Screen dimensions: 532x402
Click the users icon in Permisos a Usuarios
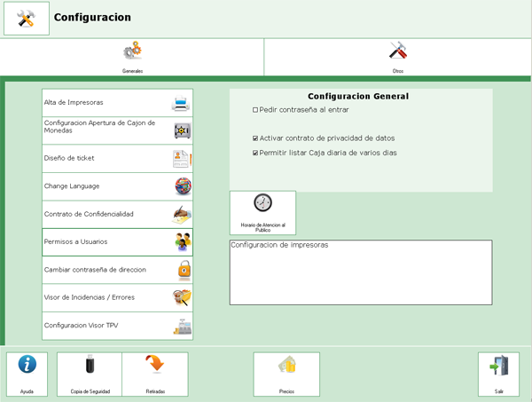pyautogui.click(x=183, y=242)
